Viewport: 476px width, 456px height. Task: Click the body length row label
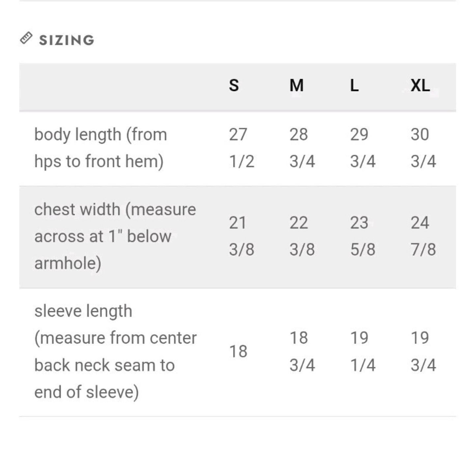point(101,148)
